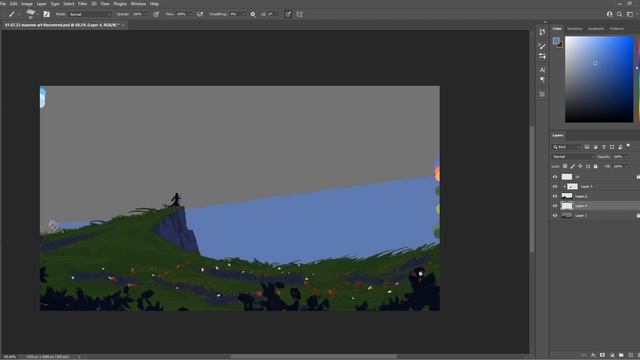The height and width of the screenshot is (360, 640).
Task: Switch to the Patterns tab
Action: [x=617, y=29]
